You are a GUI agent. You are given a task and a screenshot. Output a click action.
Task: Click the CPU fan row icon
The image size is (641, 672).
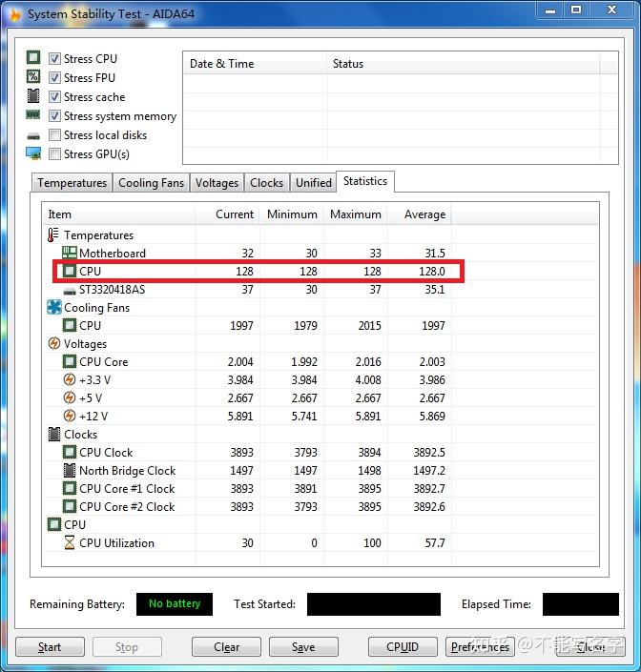coord(70,325)
